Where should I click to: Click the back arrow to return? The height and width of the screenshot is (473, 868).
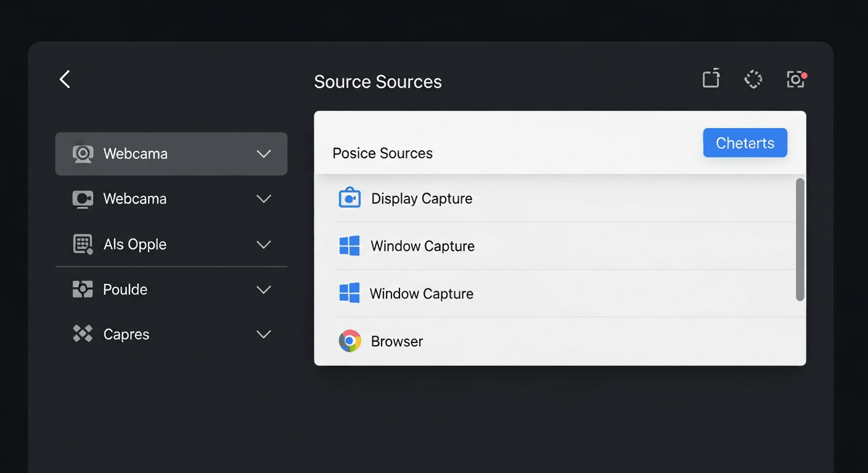coord(64,79)
